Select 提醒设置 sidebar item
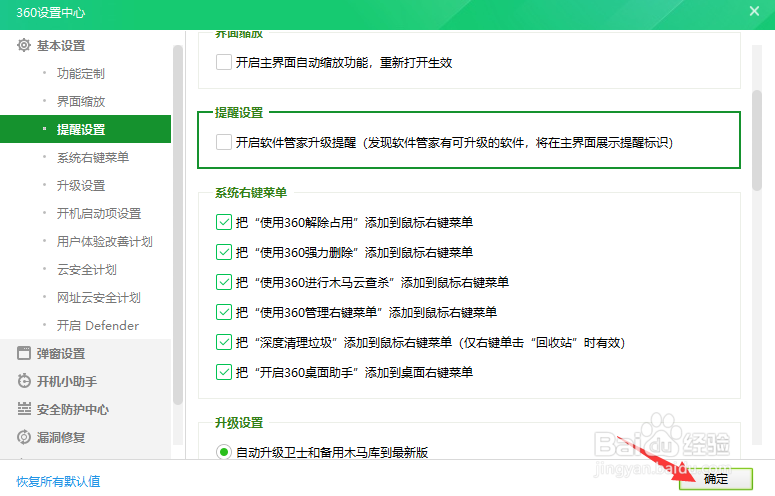 [x=86, y=129]
